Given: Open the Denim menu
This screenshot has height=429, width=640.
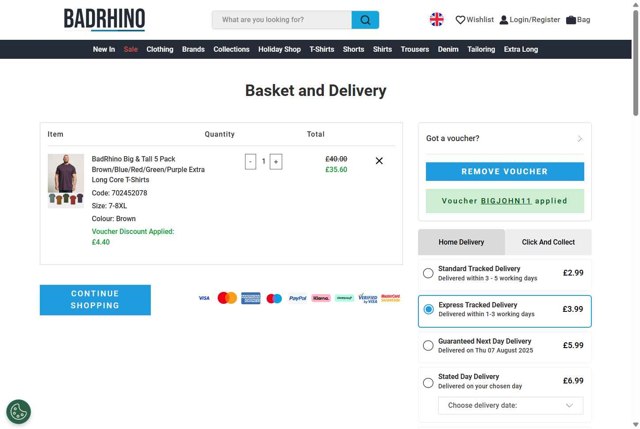Looking at the screenshot, I should coord(448,49).
